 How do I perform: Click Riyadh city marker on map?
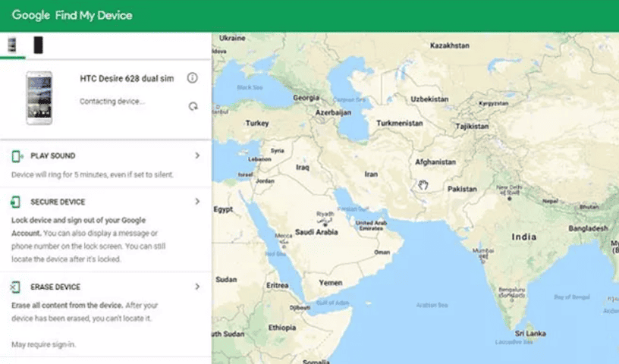(x=325, y=225)
